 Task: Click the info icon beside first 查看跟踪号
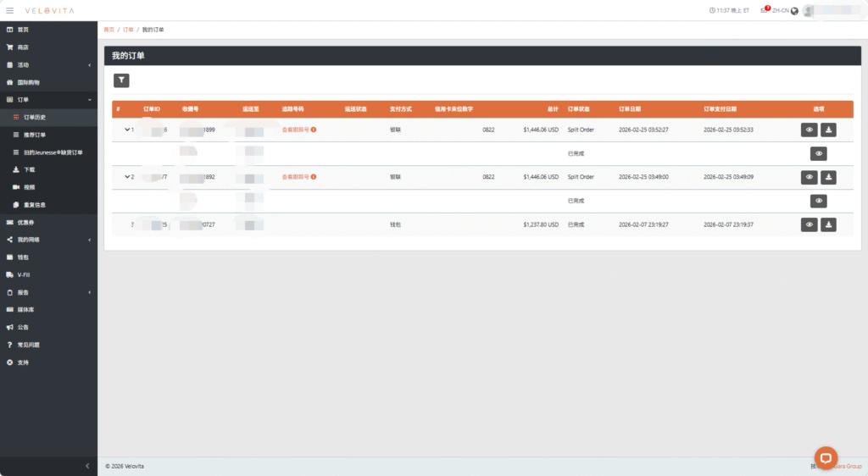[x=314, y=130]
